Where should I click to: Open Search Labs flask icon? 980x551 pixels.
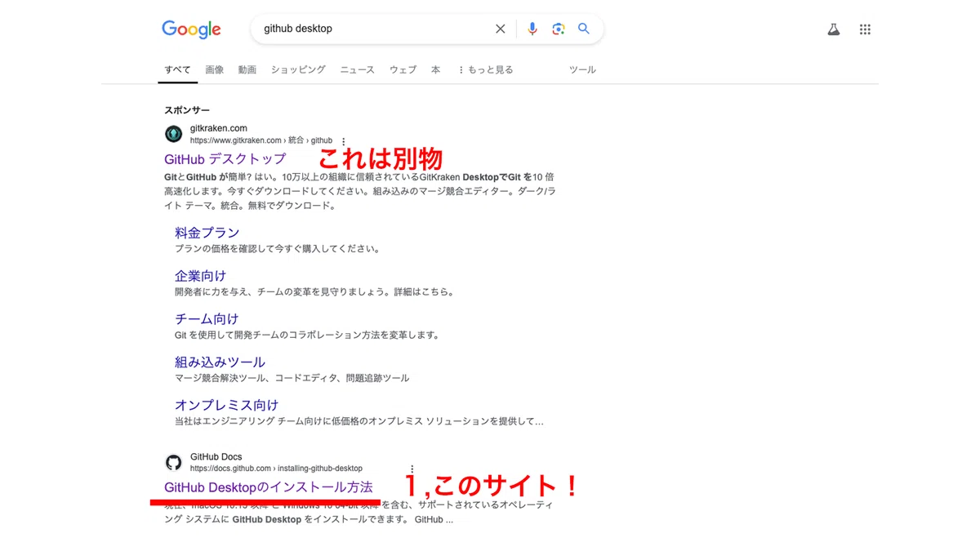pos(834,29)
